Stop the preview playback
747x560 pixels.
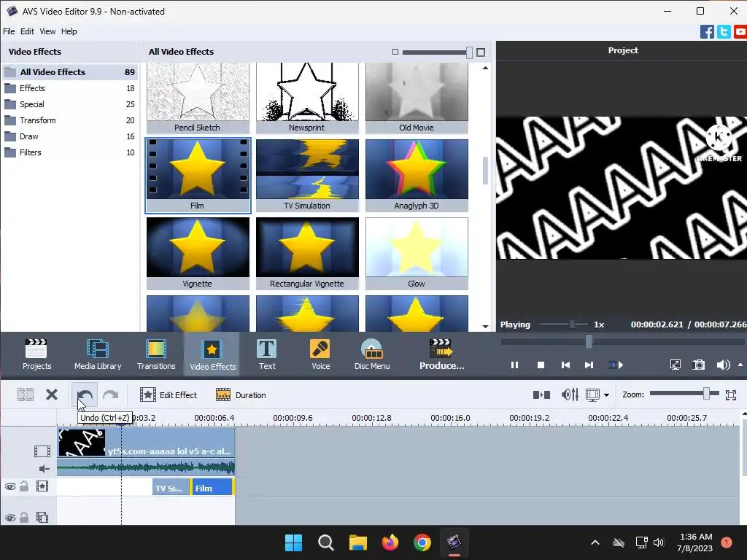coord(541,365)
